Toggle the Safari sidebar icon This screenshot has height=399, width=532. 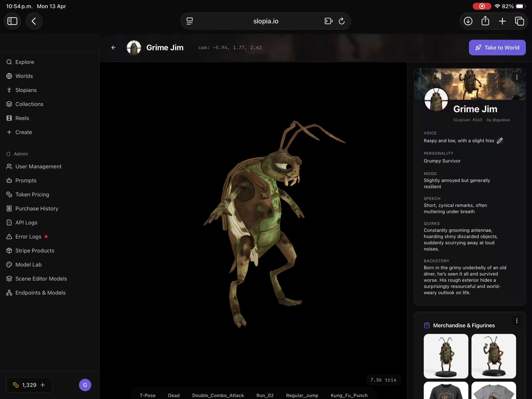tap(12, 21)
